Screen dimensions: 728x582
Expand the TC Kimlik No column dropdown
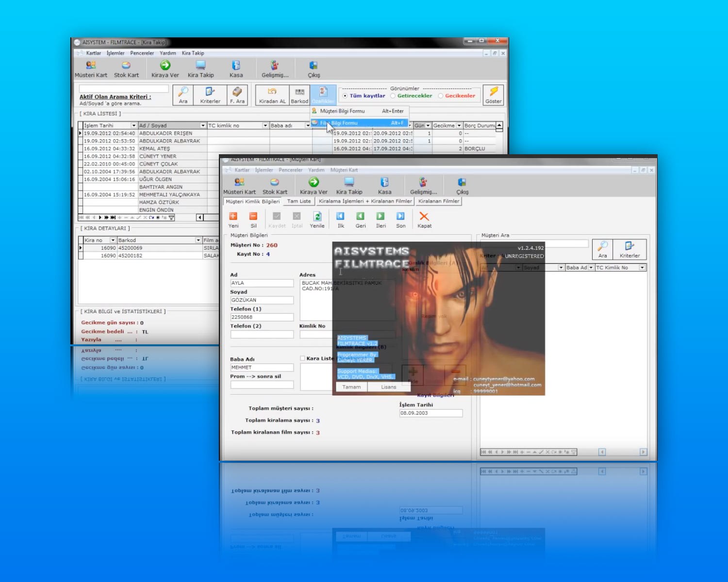(642, 268)
